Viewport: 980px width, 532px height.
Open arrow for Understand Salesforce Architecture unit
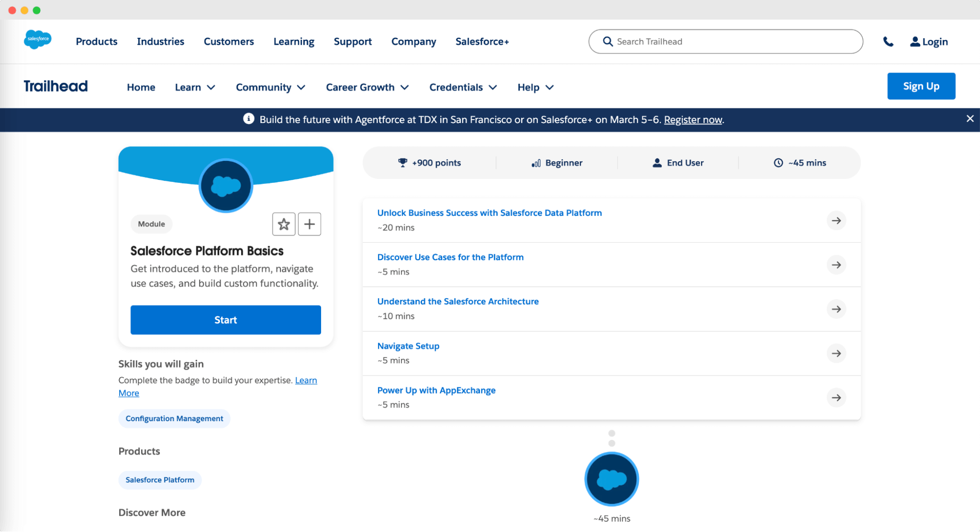pyautogui.click(x=836, y=309)
